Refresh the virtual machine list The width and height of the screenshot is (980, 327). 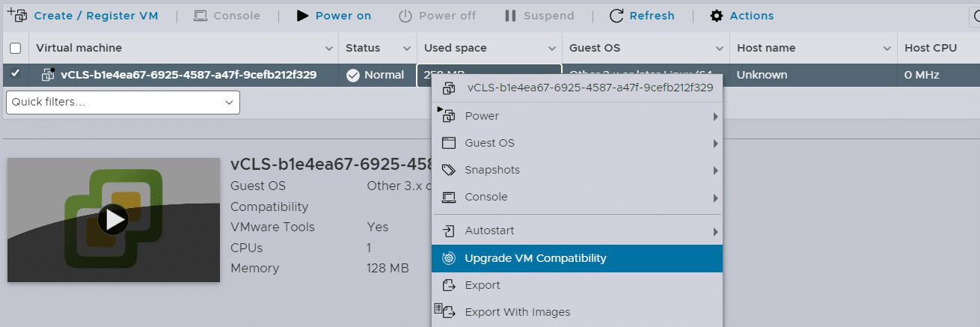tap(642, 16)
